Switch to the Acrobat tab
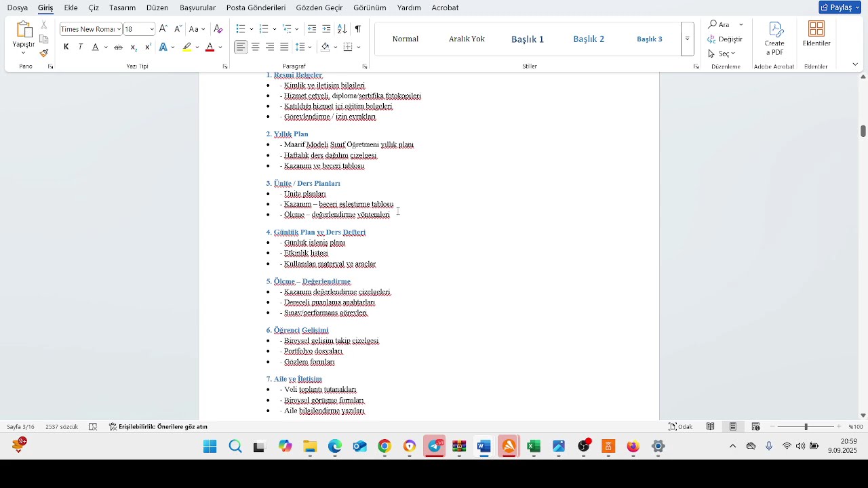The height and width of the screenshot is (488, 868). click(446, 7)
